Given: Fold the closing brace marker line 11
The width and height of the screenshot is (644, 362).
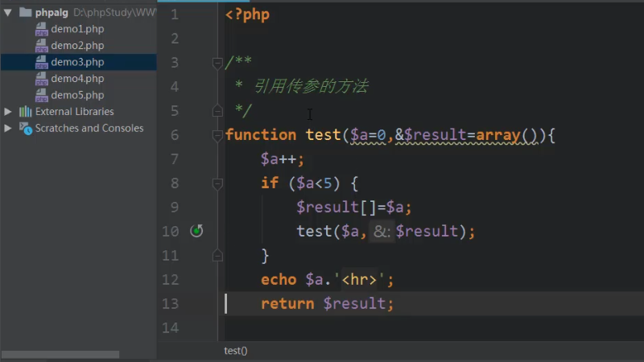Looking at the screenshot, I should click(217, 255).
